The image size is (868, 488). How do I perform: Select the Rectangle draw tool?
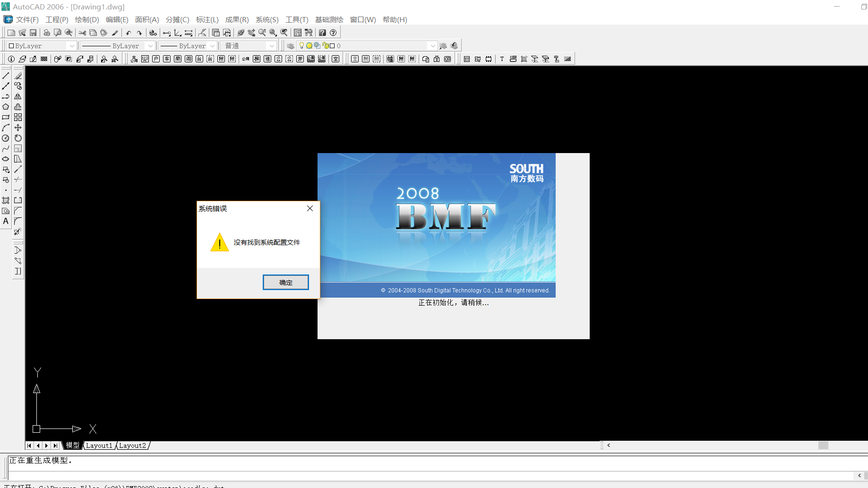point(6,117)
